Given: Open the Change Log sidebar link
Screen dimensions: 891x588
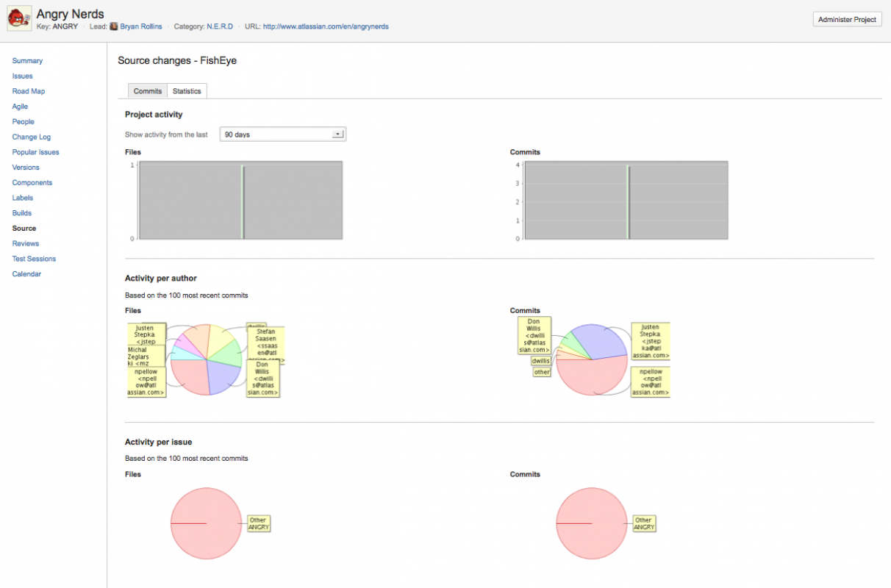Looking at the screenshot, I should pos(31,137).
